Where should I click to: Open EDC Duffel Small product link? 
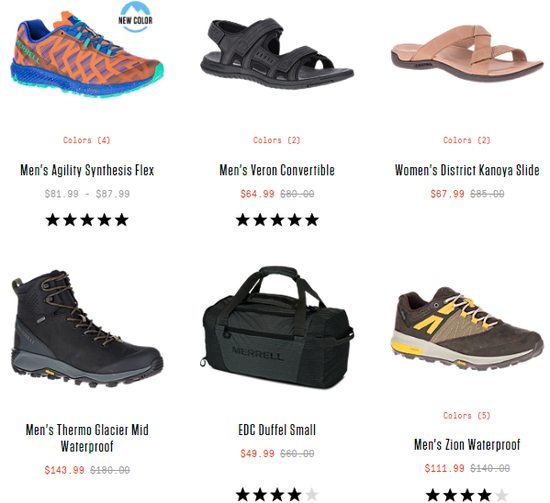277,430
